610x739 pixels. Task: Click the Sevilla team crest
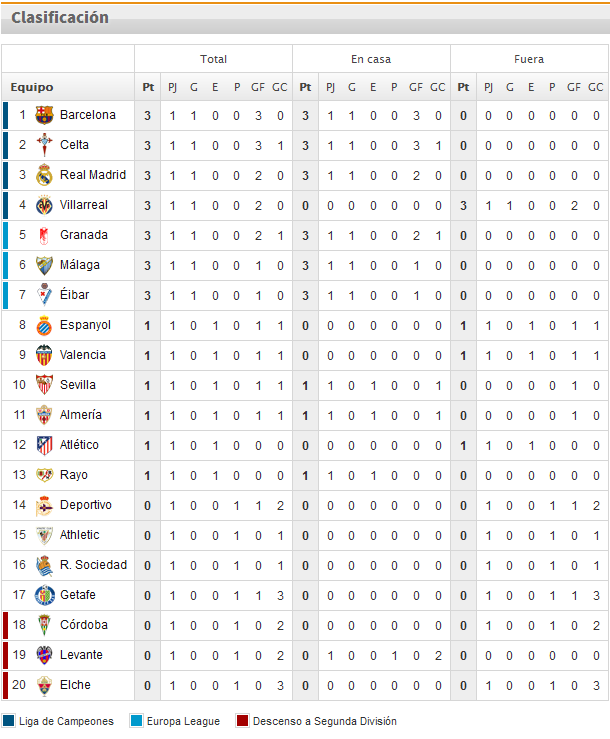tap(44, 385)
